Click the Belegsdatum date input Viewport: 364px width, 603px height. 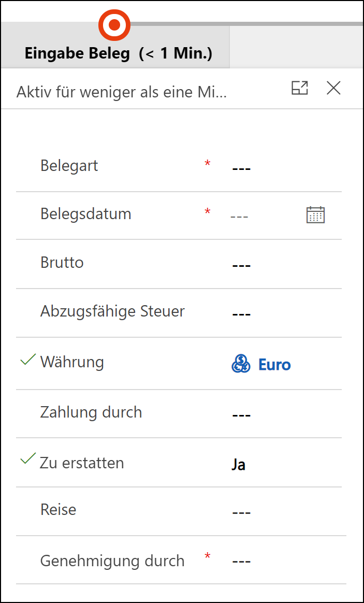pyautogui.click(x=265, y=216)
